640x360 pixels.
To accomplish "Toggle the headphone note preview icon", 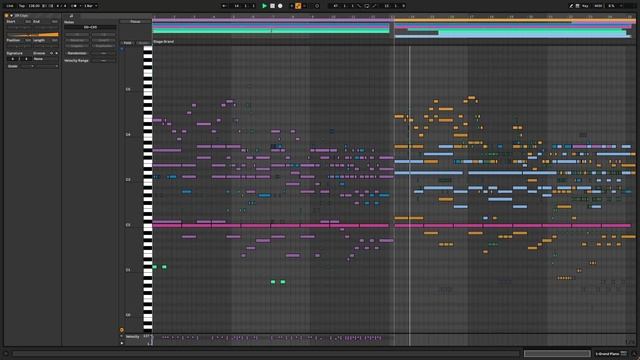I will coord(122,49).
